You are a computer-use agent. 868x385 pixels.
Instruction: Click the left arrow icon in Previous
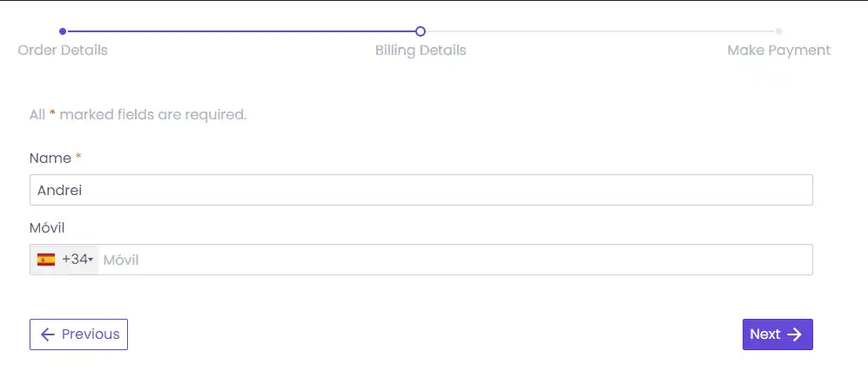click(48, 334)
